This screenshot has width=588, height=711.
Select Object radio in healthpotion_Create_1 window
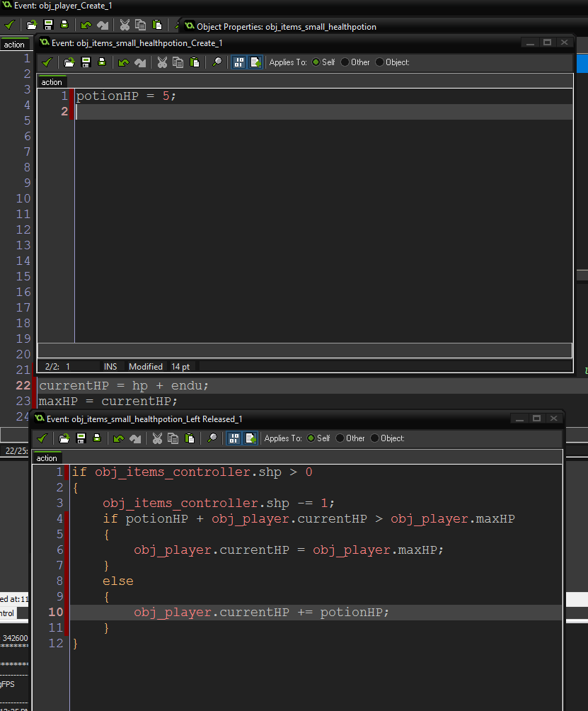pos(380,62)
